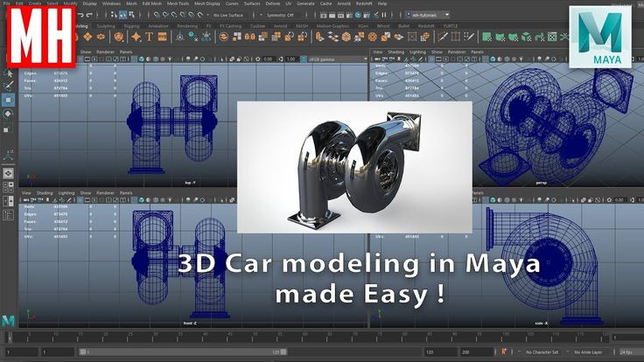Create polygon Type with the T shelf icon
644x362 pixels.
[x=149, y=37]
